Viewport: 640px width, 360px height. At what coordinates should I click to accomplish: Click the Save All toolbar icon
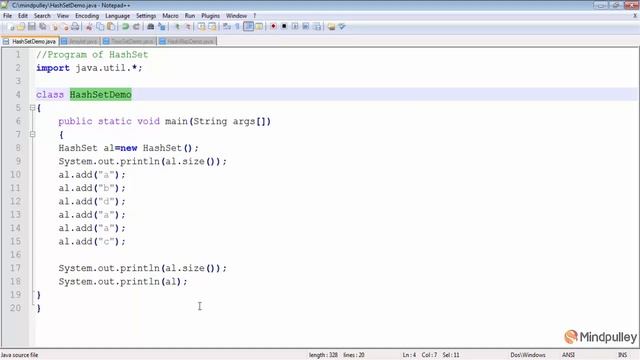42,27
